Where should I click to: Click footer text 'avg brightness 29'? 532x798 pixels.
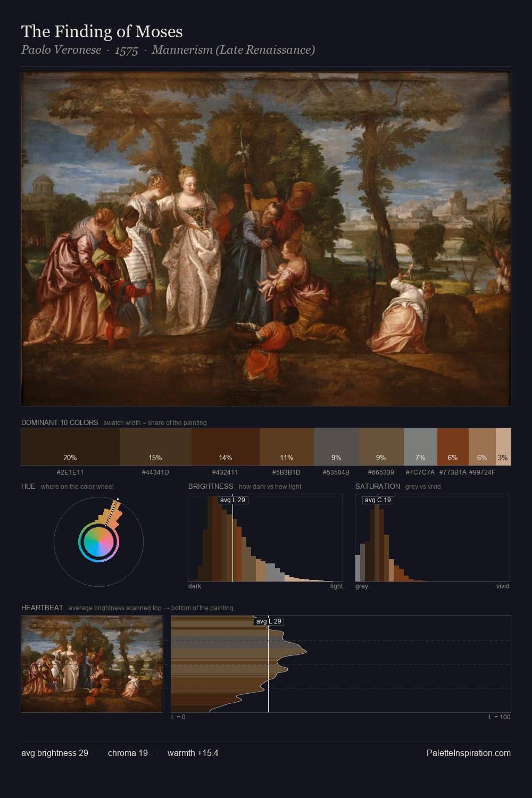coord(55,753)
